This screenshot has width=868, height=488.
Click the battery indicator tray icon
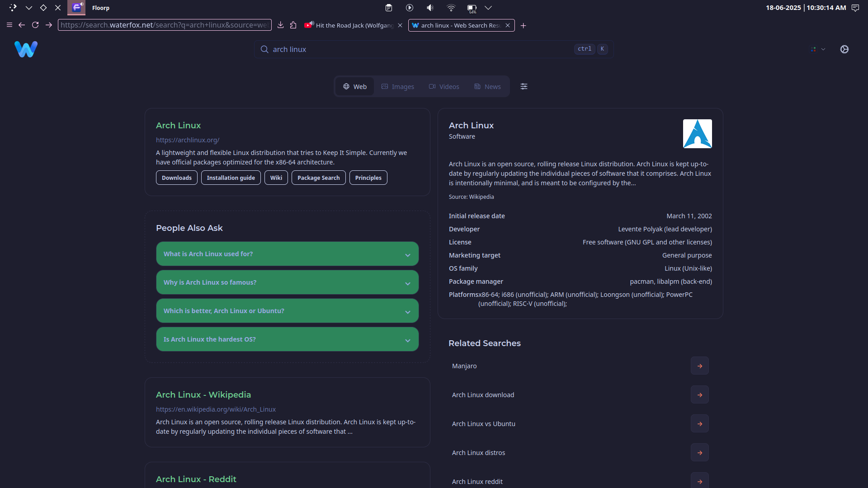[x=472, y=8]
